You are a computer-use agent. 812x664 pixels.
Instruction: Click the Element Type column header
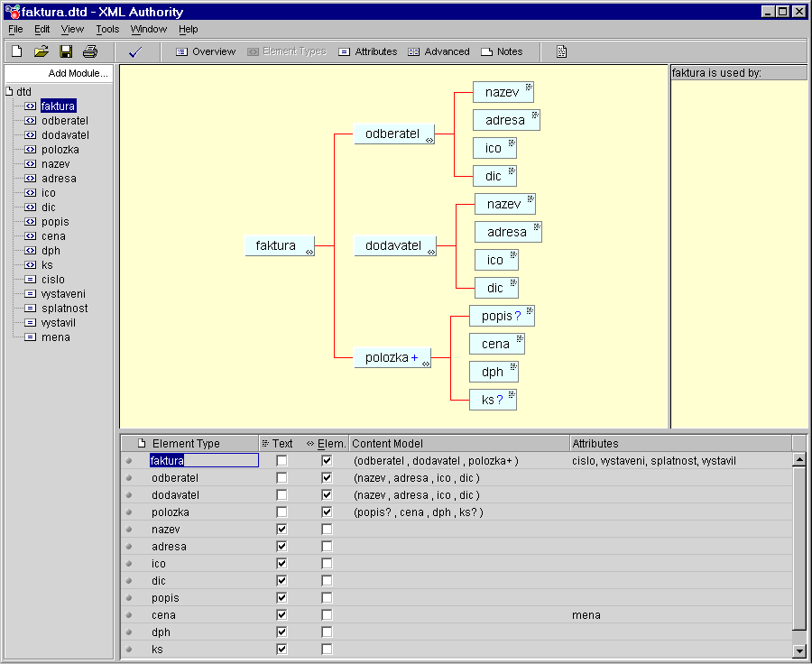pos(189,443)
